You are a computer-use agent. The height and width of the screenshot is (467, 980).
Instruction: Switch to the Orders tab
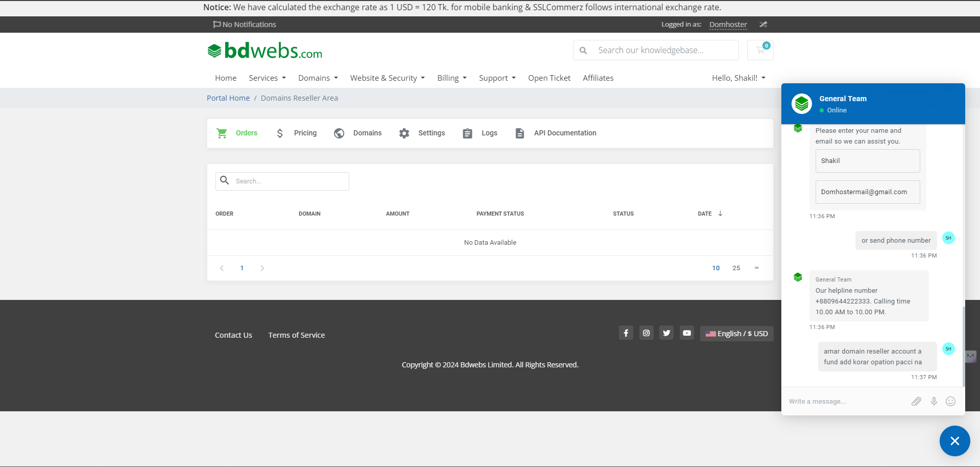[247, 133]
